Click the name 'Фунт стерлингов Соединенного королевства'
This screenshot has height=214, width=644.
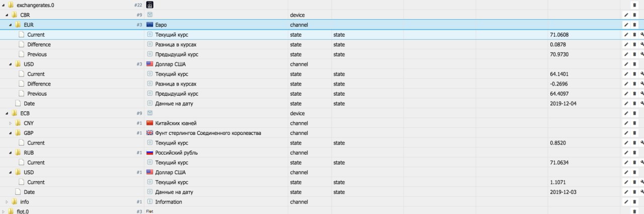click(208, 133)
